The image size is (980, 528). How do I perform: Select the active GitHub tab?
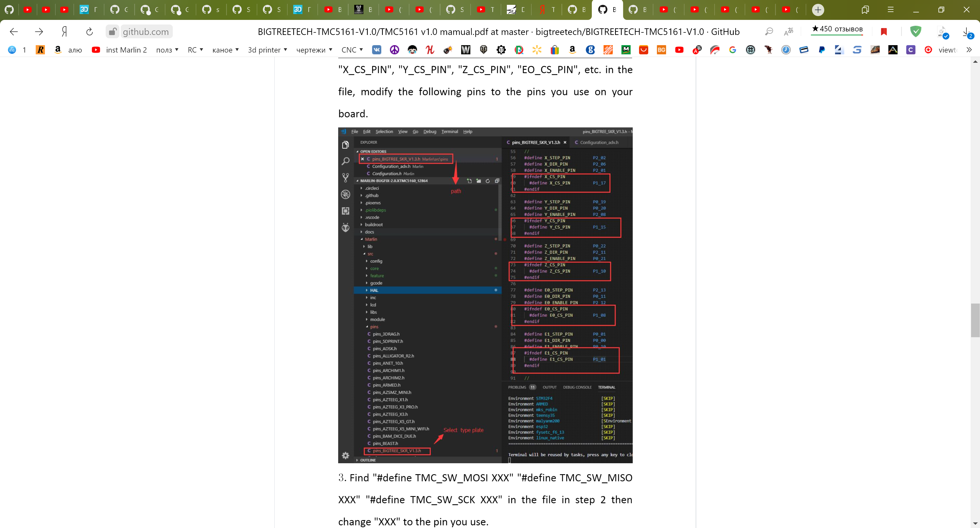[x=607, y=10]
